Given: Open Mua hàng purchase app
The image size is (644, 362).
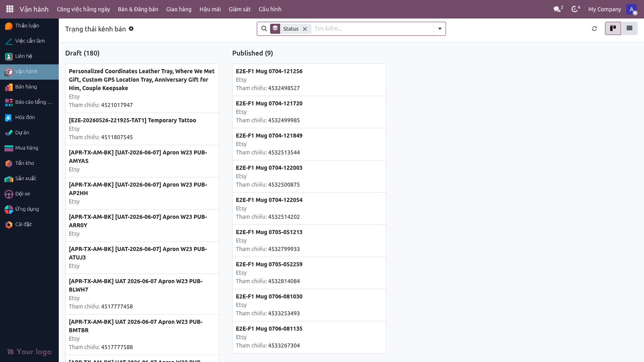Looking at the screenshot, I should click(x=29, y=148).
